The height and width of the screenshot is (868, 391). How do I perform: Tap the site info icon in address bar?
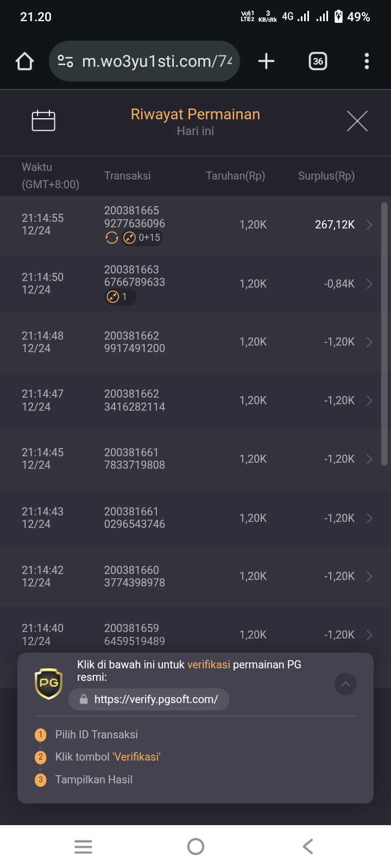click(66, 61)
